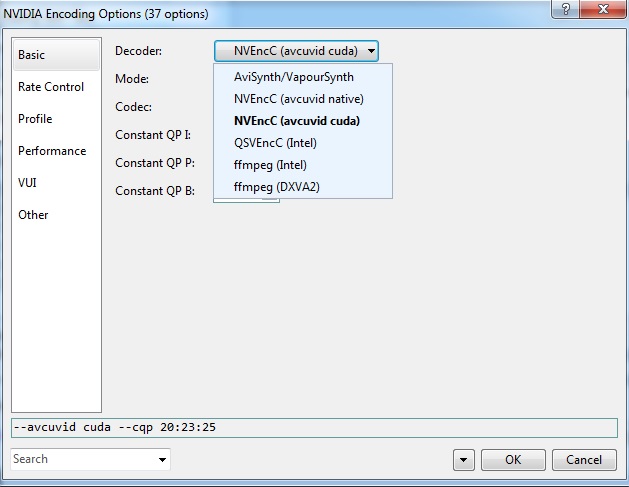This screenshot has width=629, height=487.
Task: Click the command line text box
Action: tap(314, 428)
